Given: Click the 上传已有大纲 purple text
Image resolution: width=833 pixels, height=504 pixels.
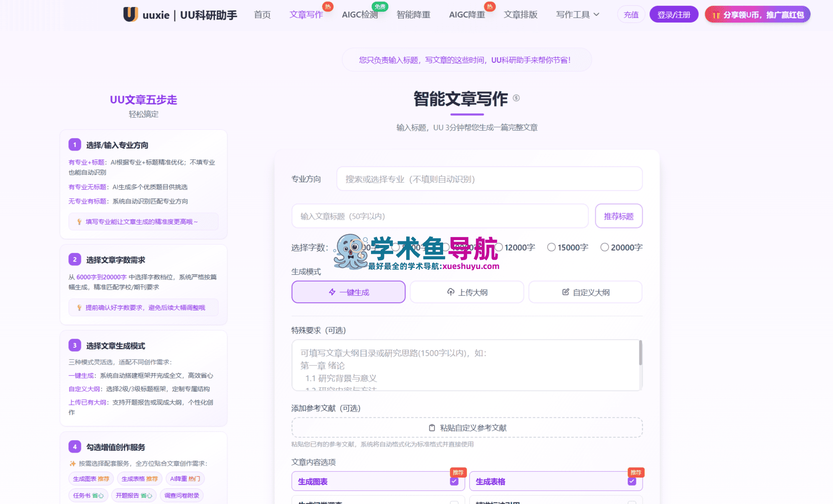Looking at the screenshot, I should click(x=87, y=402).
